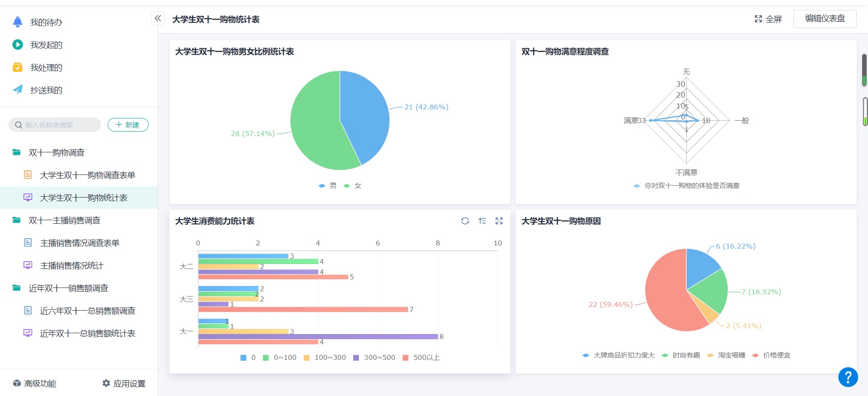The height and width of the screenshot is (396, 868).
Task: Collapse the 双十一购物调查 folder
Action: [57, 152]
